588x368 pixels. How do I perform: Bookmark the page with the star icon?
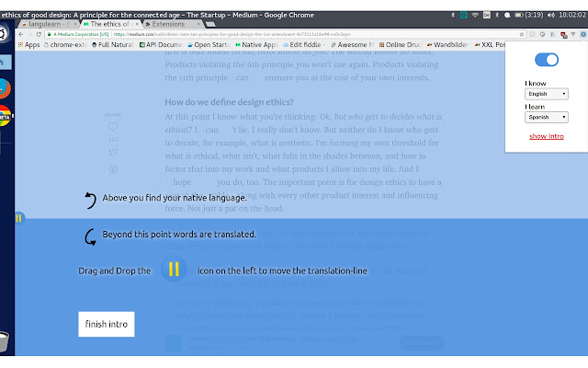(x=521, y=34)
